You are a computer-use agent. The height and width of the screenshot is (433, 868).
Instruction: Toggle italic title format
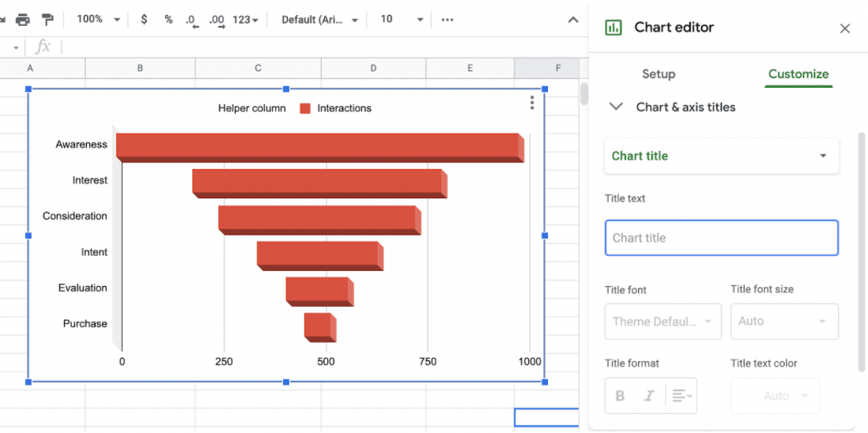[x=649, y=396]
